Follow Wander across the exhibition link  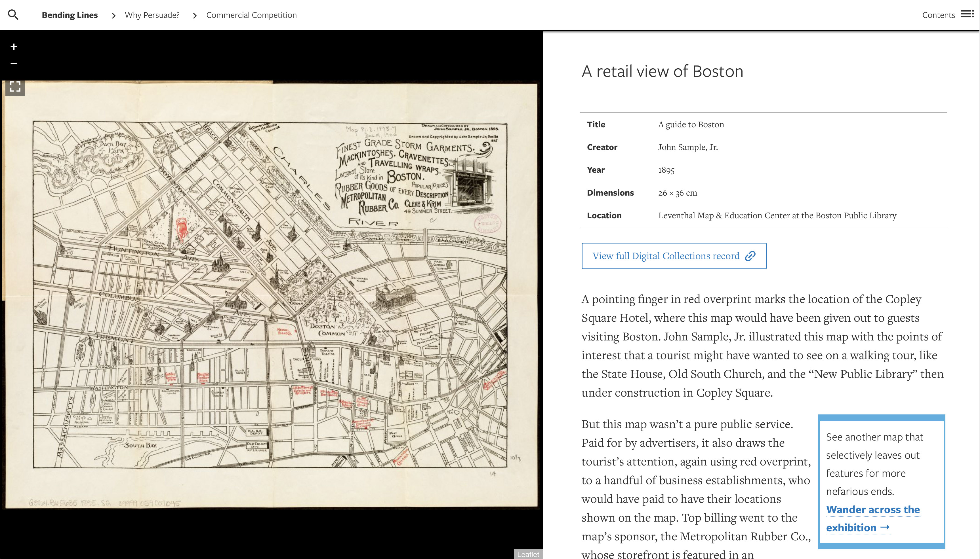pyautogui.click(x=872, y=509)
